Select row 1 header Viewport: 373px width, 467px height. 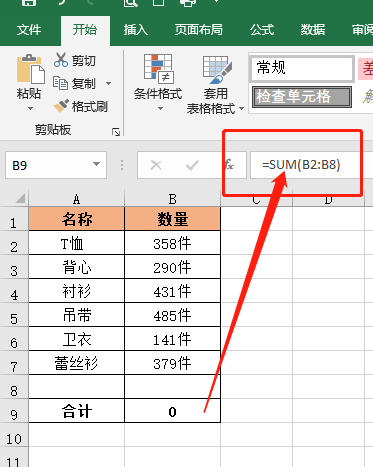point(14,219)
